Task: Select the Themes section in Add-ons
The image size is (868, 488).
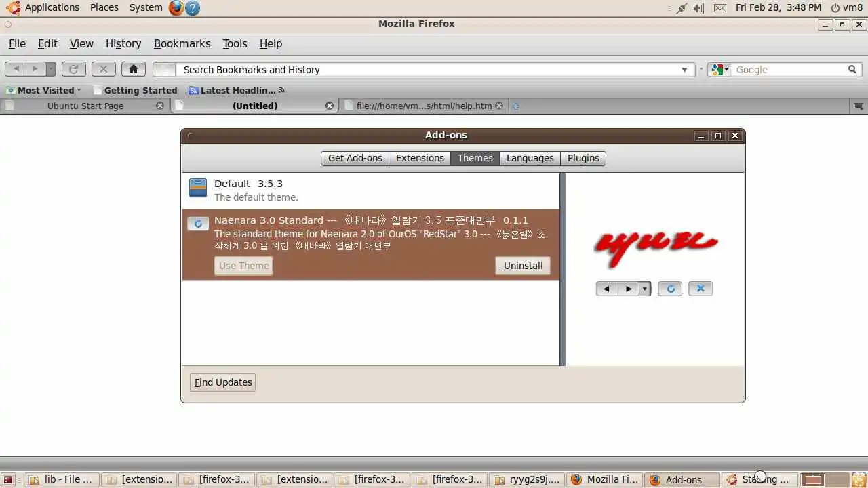Action: 475,158
